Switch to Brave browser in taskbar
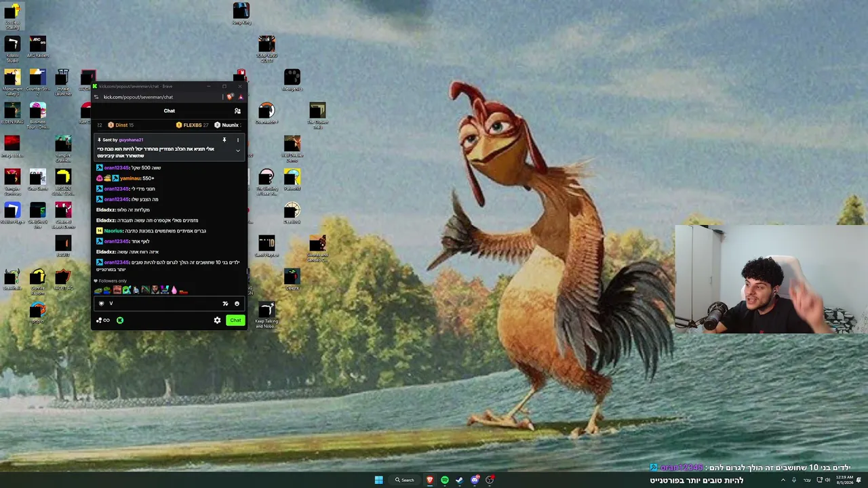This screenshot has width=868, height=488. [429, 480]
